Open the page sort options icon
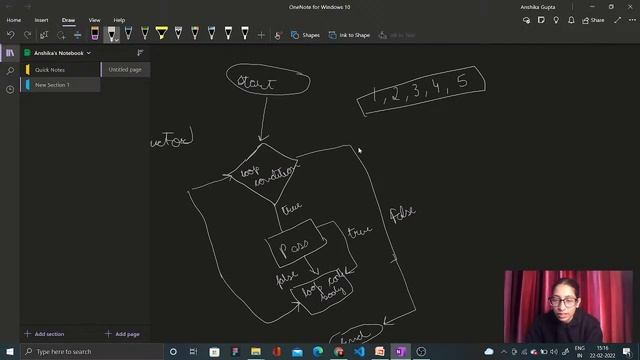 [140, 53]
